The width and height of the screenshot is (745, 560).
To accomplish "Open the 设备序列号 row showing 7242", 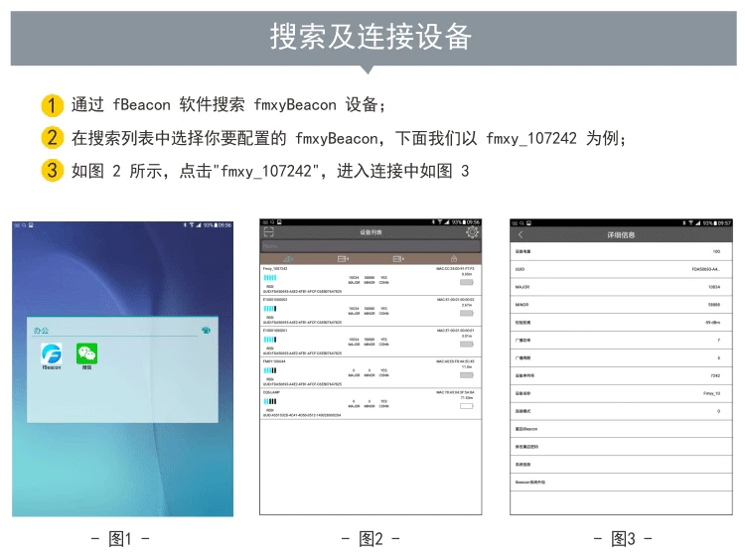I will pos(621,375).
